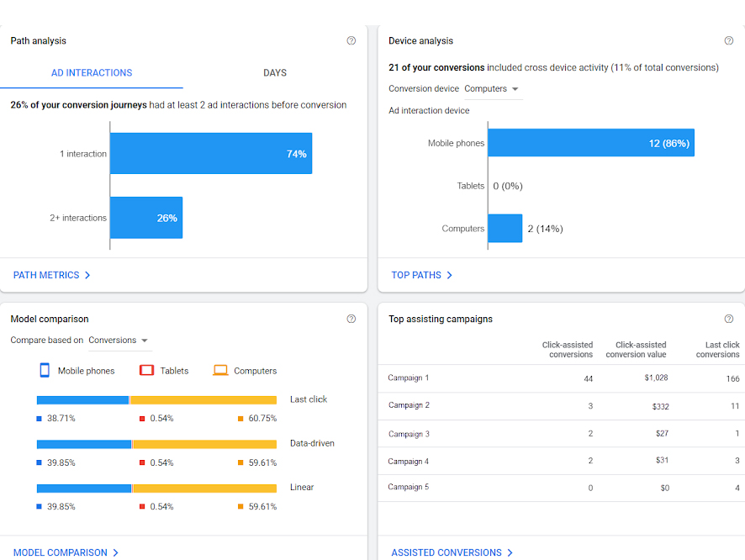Click the Tablets 0 (0%) value
Screen dimensions: 745x560
(x=507, y=186)
